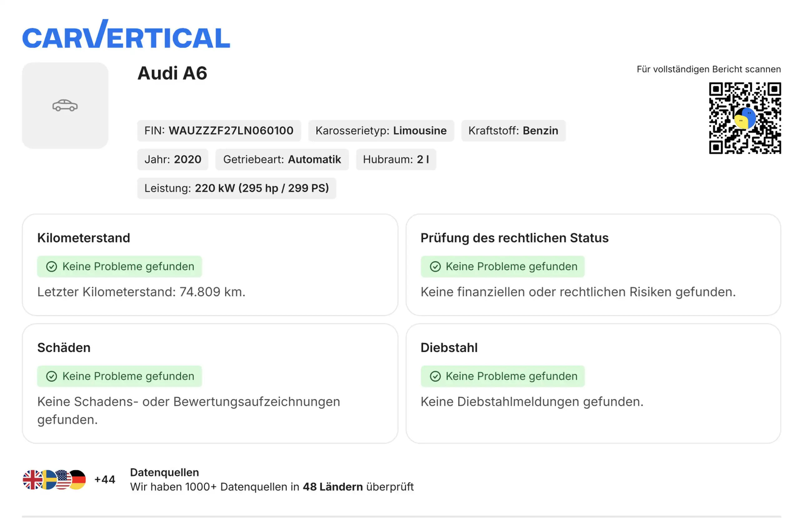Select the Karosserietyp Limousine chip
The image size is (800, 532).
tap(381, 131)
